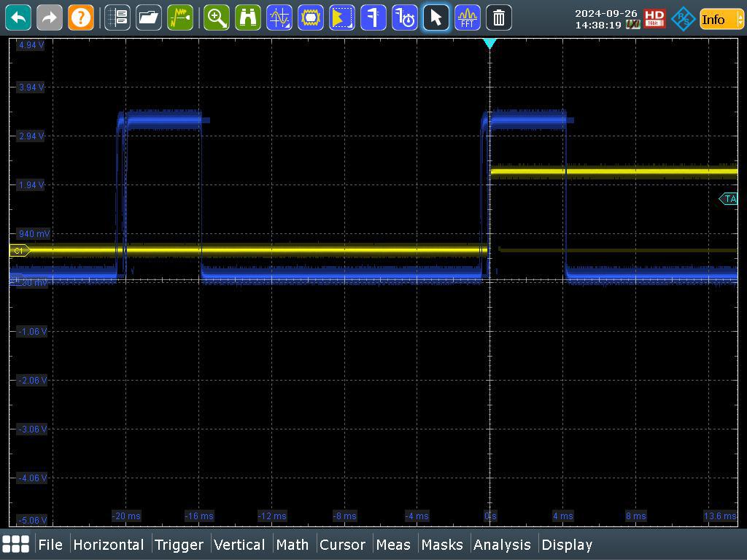Select the Zoom magnifier tool
This screenshot has width=747, height=560.
tap(217, 17)
